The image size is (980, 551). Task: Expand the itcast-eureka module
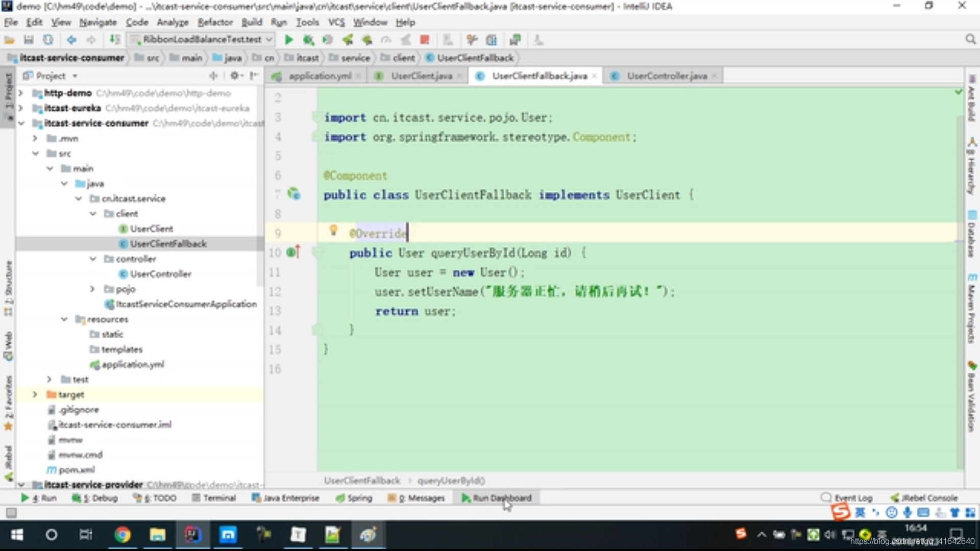click(20, 108)
